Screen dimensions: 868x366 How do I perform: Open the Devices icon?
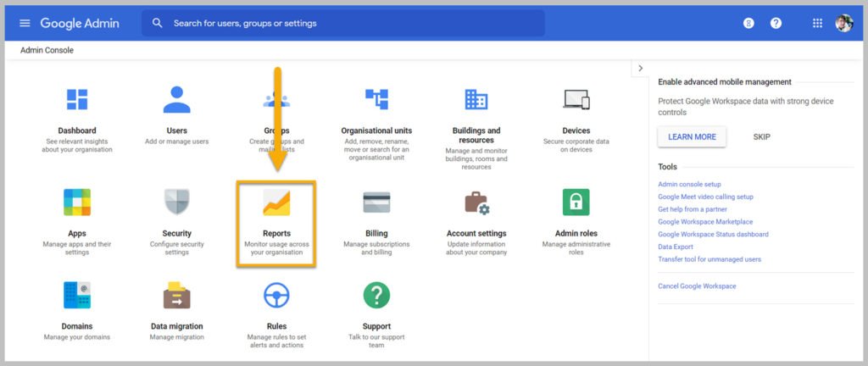pos(576,99)
